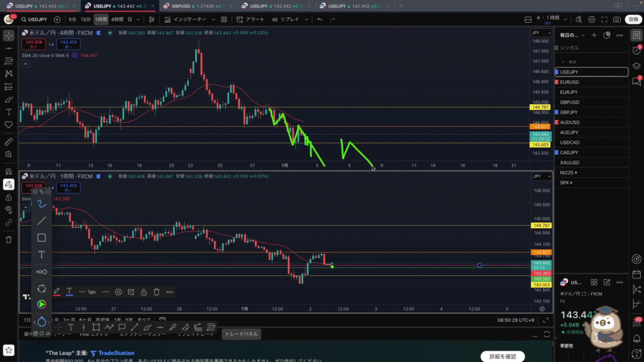644x362 pixels.
Task: Toggle stay-in-drawing-mode pencil lock icon
Action: point(9,185)
